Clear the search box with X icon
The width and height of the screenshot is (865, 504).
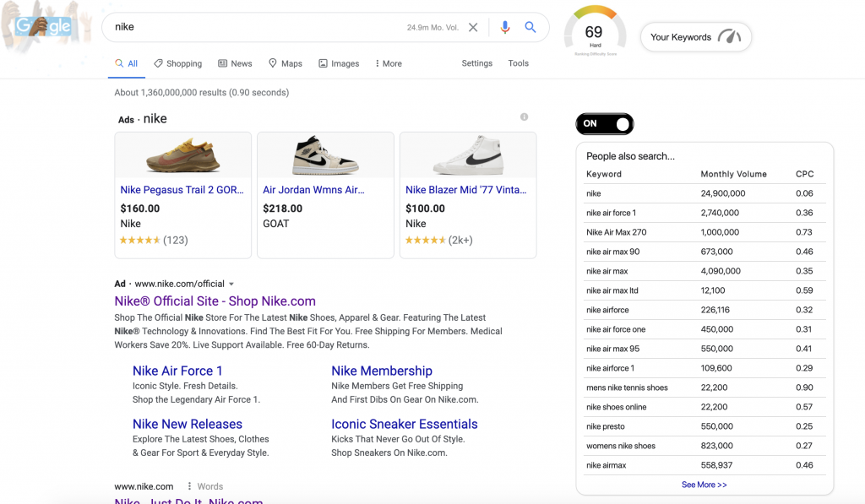[x=473, y=27]
